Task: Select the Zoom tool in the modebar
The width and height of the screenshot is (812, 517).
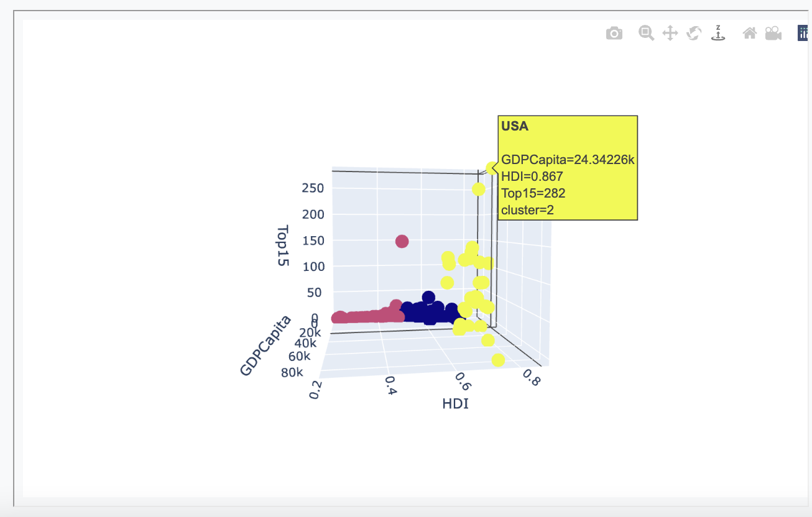Action: tap(645, 33)
